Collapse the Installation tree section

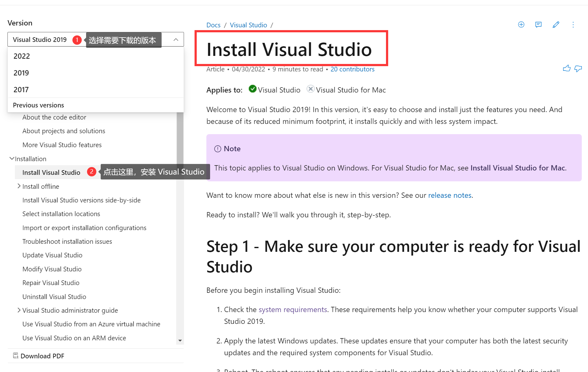(12, 159)
